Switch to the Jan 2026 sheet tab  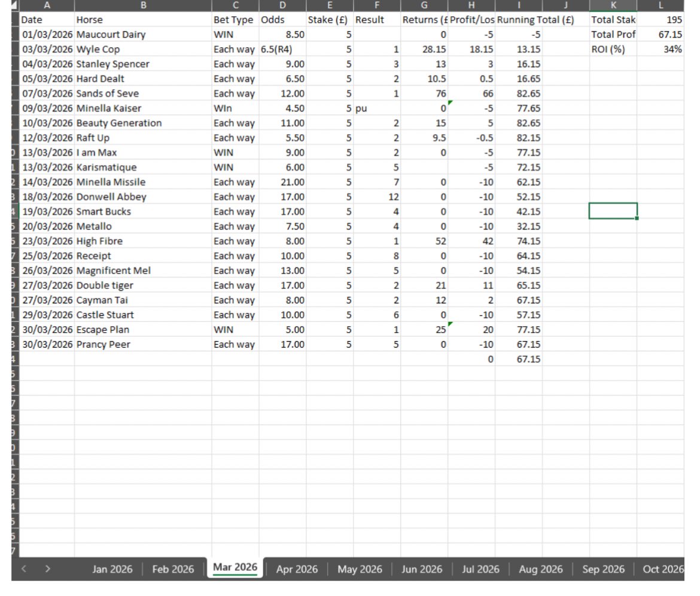[112, 569]
